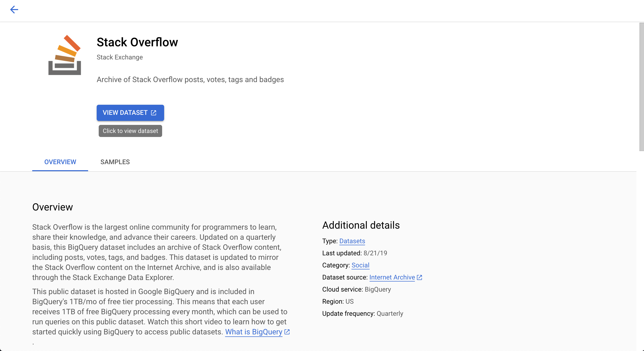Open the Internet Archive source link
Viewport: 644px width, 351px height.
coord(392,277)
